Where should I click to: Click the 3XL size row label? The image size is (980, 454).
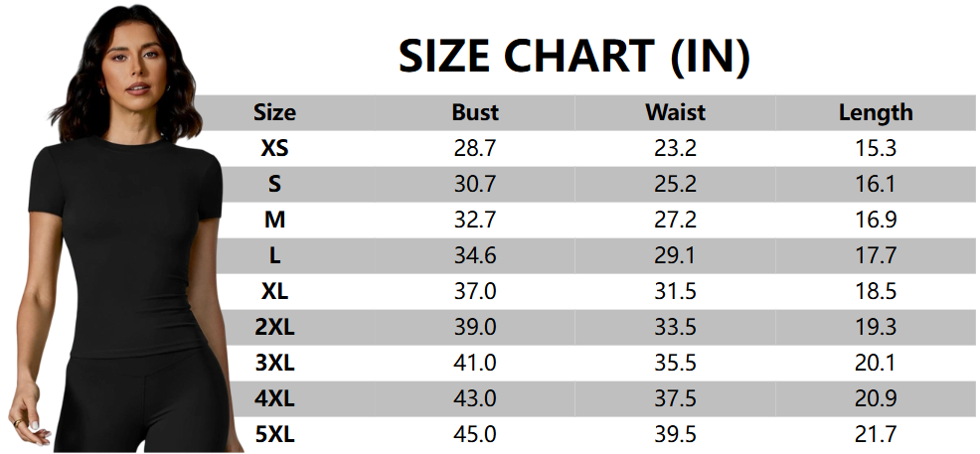click(x=274, y=364)
